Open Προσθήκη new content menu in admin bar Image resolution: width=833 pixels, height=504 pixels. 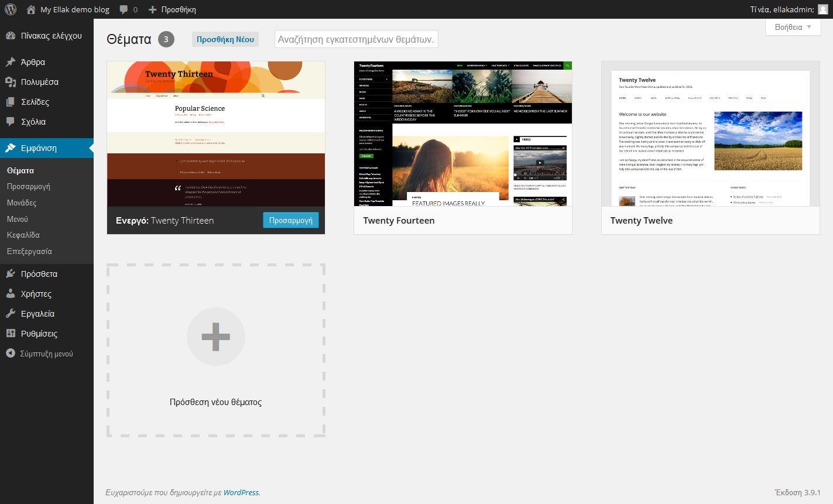(179, 9)
